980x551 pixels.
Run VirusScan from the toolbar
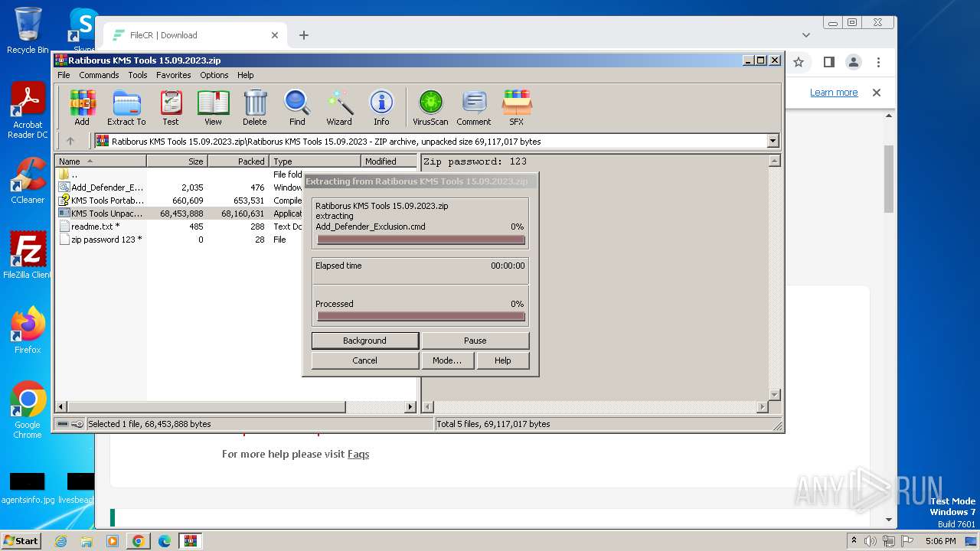point(430,108)
